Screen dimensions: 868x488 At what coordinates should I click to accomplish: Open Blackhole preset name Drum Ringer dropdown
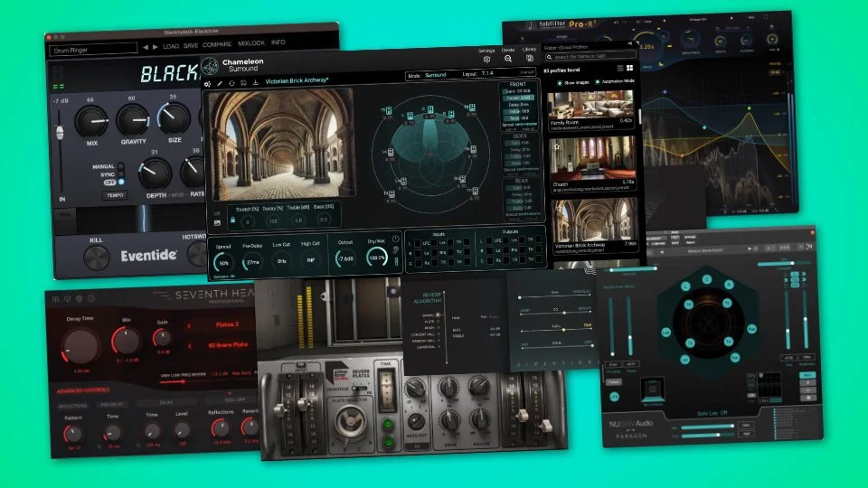coord(93,50)
